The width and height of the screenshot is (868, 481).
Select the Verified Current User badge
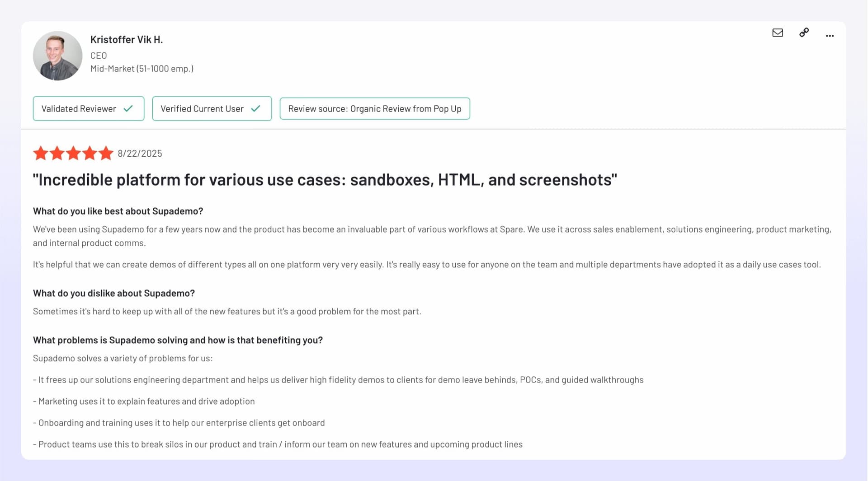click(x=202, y=109)
